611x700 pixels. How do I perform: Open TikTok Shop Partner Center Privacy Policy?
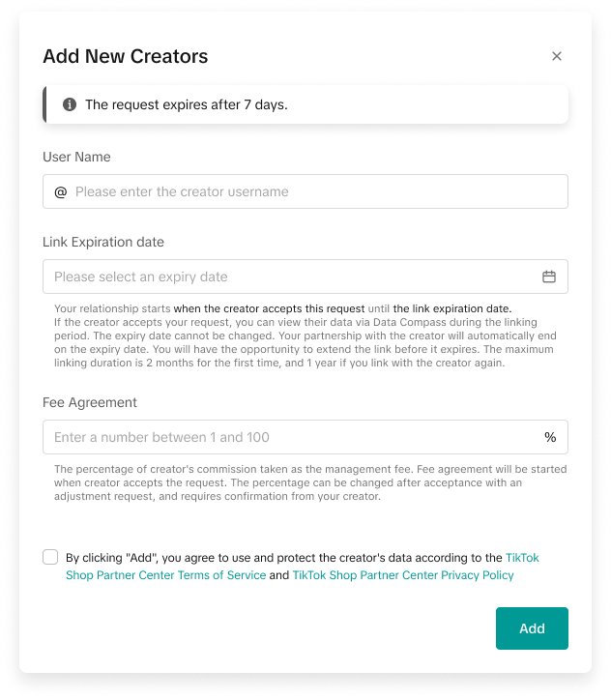[403, 575]
